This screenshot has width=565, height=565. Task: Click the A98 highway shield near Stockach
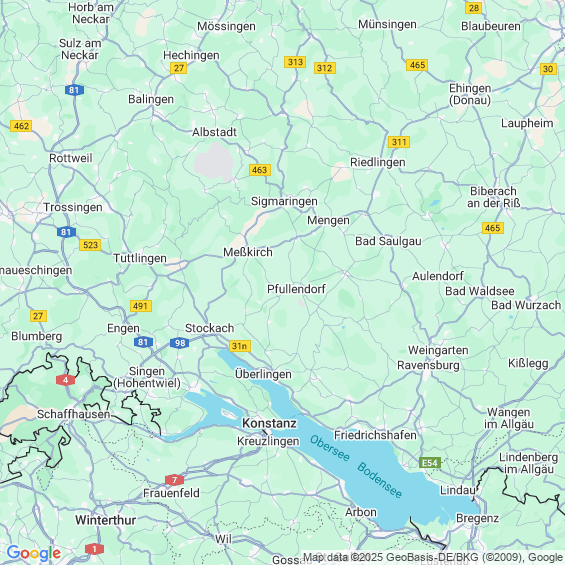click(x=180, y=343)
